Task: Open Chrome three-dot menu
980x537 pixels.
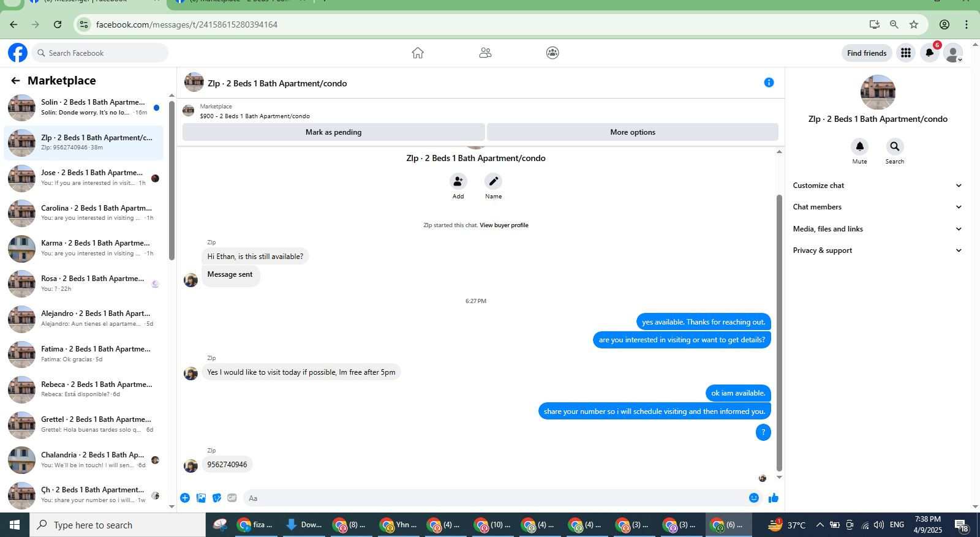Action: click(x=967, y=24)
